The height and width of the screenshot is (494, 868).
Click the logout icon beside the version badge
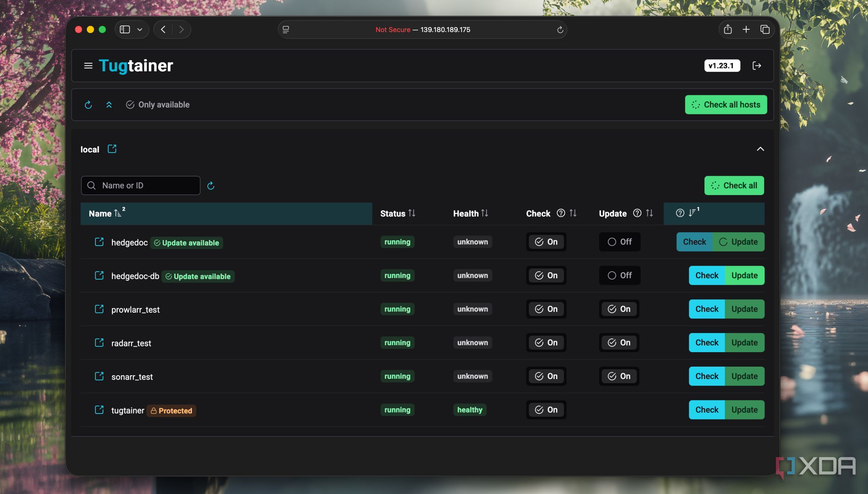(757, 66)
